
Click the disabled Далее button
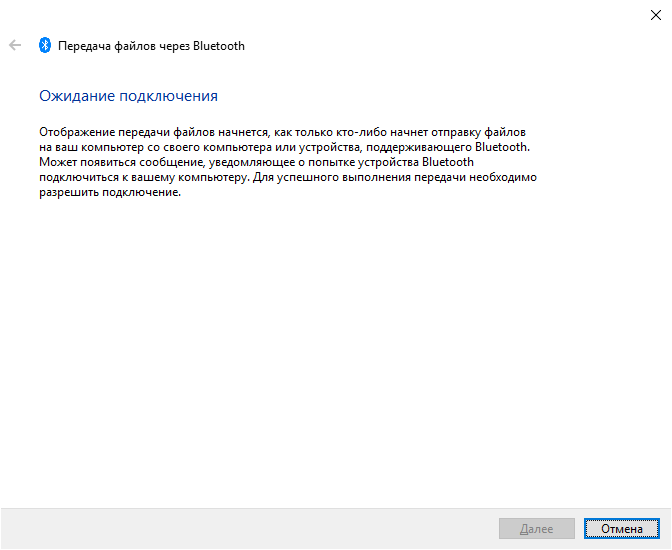pos(537,529)
